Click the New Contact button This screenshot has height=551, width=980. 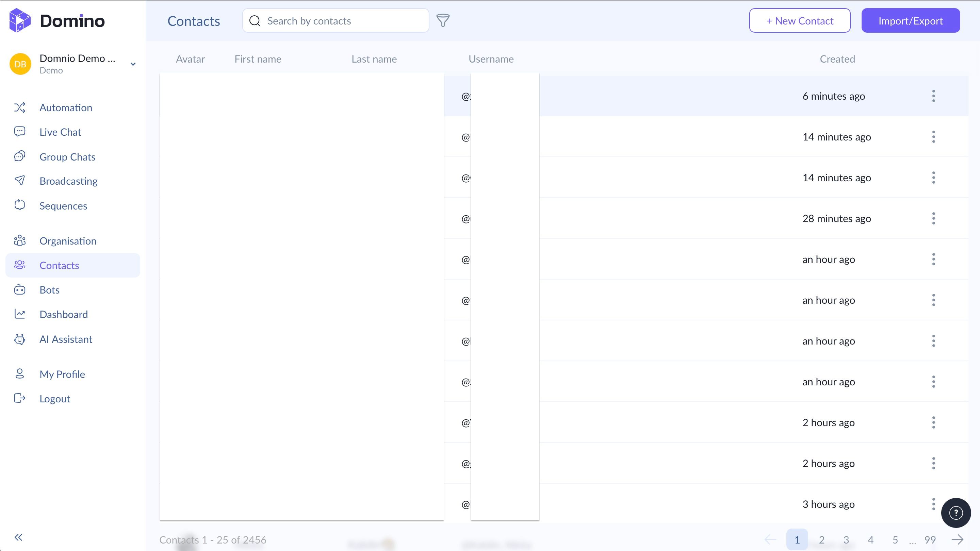[799, 20]
